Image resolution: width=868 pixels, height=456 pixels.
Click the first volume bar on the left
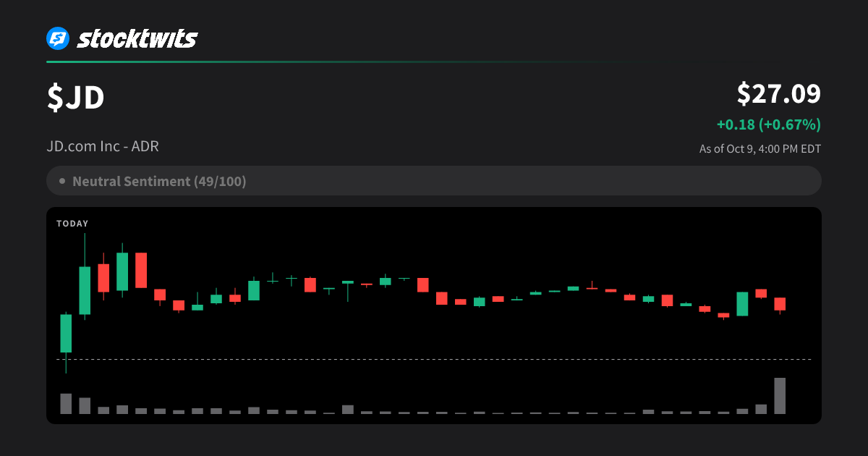click(66, 404)
